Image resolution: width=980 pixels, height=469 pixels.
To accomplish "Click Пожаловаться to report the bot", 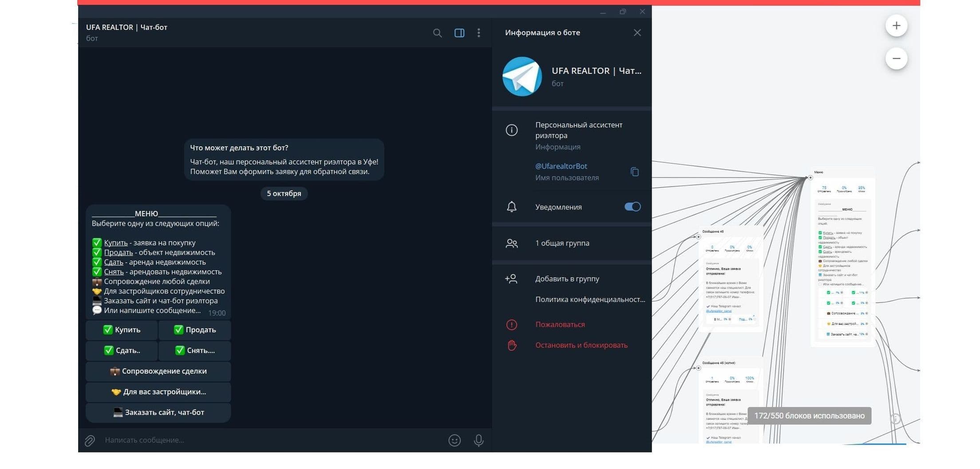I will pyautogui.click(x=560, y=325).
